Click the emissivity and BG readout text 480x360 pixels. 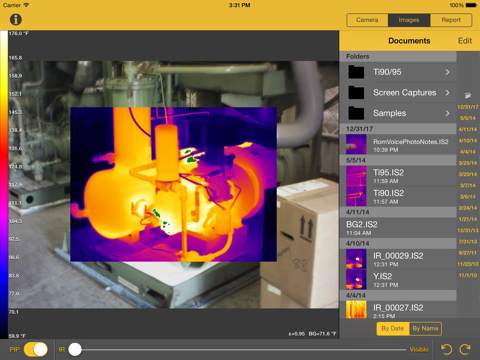point(312,334)
